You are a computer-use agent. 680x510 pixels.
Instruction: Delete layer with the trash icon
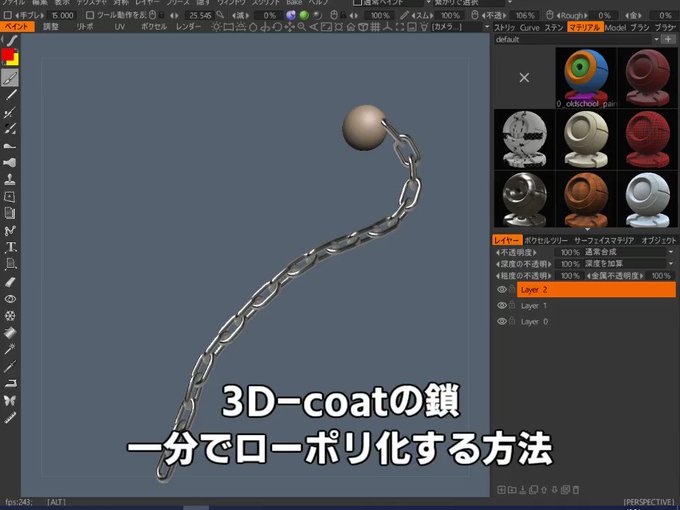[576, 490]
